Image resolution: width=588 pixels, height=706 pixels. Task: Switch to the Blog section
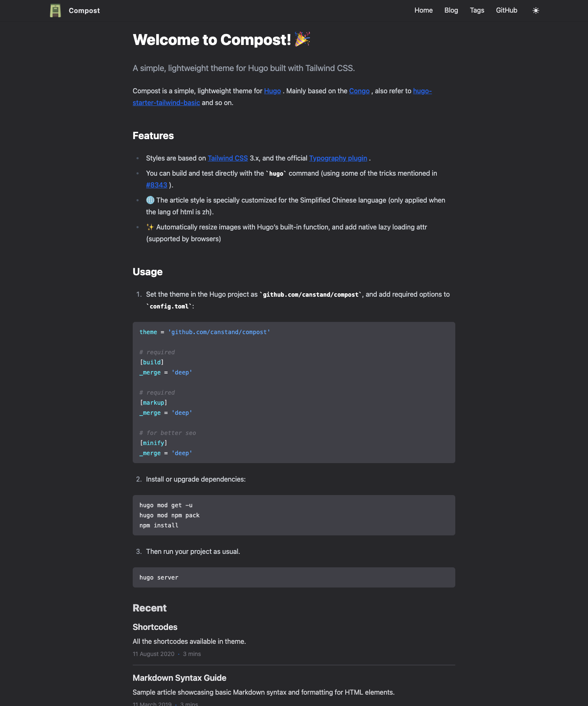451,10
